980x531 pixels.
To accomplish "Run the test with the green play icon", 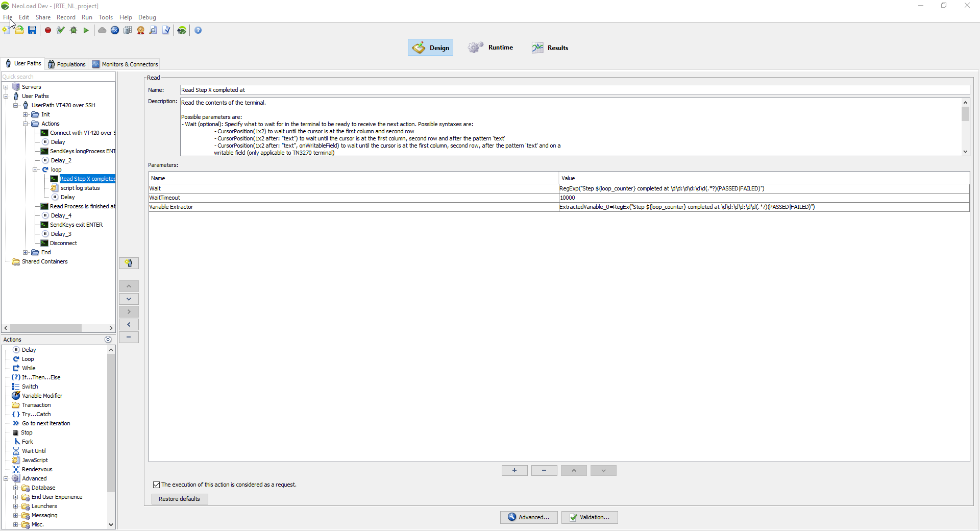I will click(86, 30).
